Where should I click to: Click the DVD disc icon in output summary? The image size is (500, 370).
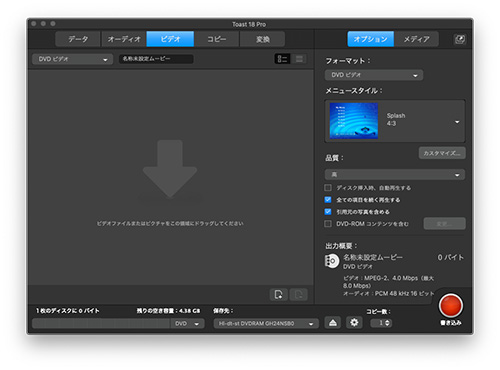tap(332, 261)
